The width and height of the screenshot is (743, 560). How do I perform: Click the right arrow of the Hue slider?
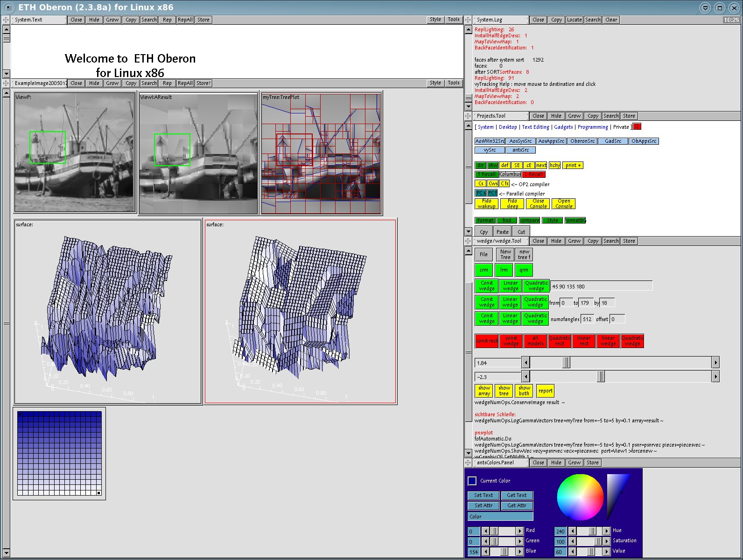[606, 531]
